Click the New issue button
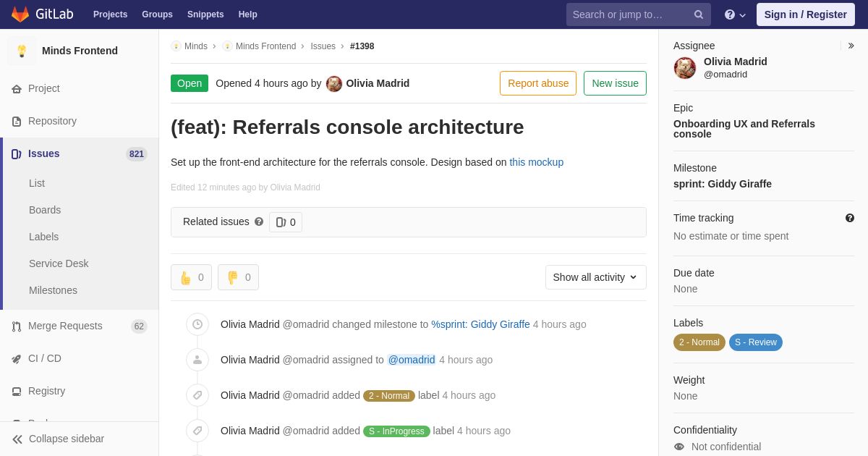Viewport: 868px width, 456px height. (615, 83)
